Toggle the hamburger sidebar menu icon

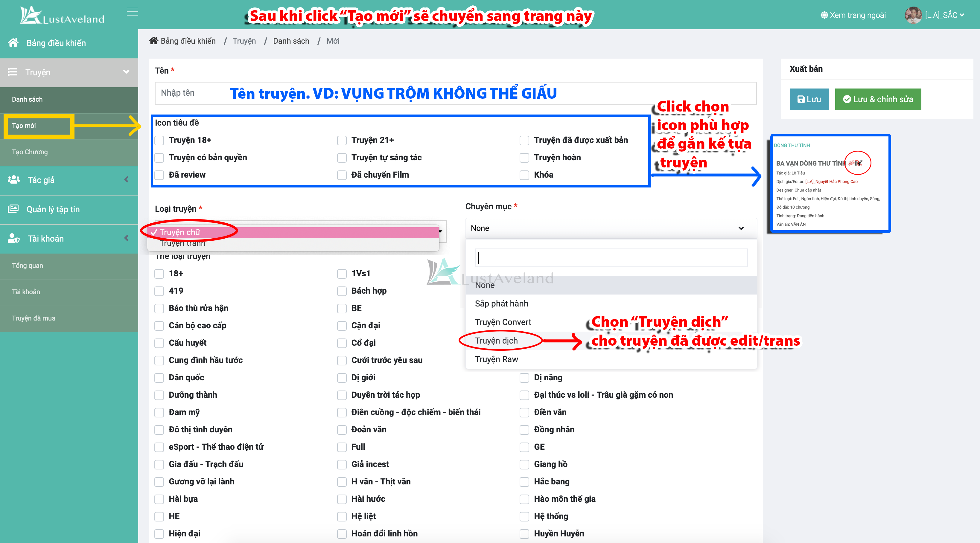[133, 12]
